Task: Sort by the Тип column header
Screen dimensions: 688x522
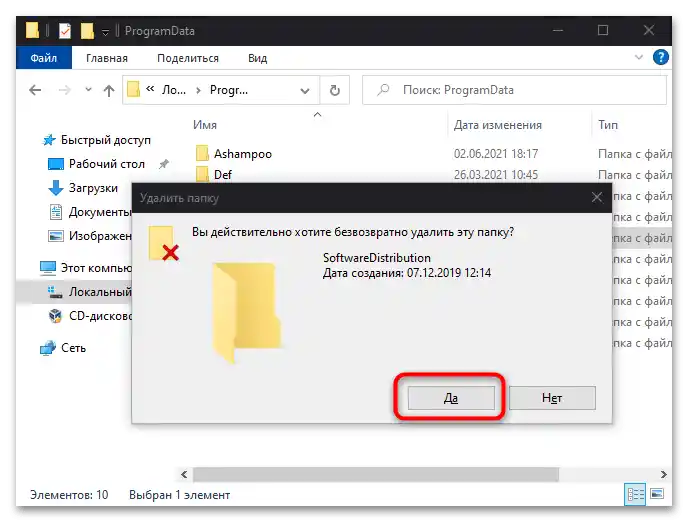Action: [x=608, y=125]
